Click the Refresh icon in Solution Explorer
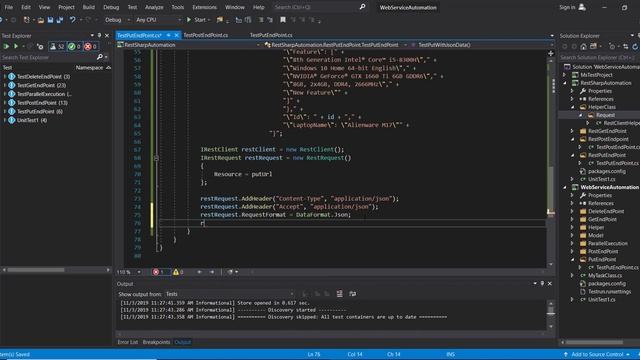This screenshot has height=360, width=640. coord(635,47)
